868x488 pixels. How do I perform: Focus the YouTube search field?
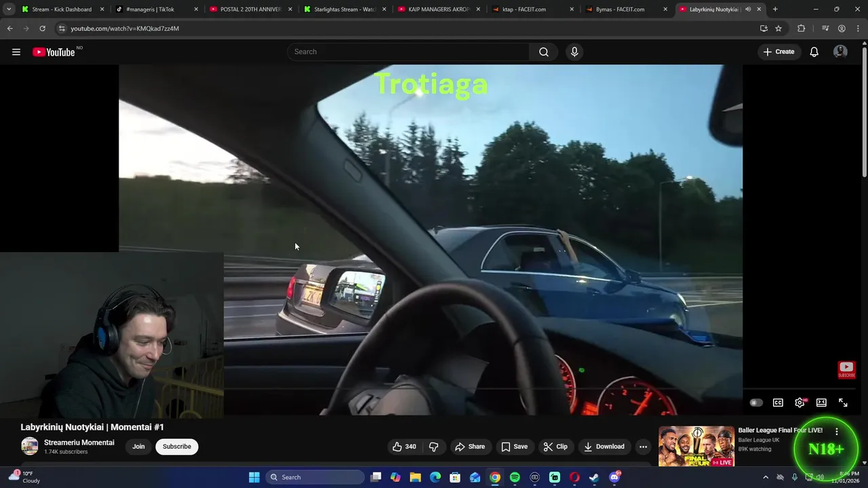[408, 52]
